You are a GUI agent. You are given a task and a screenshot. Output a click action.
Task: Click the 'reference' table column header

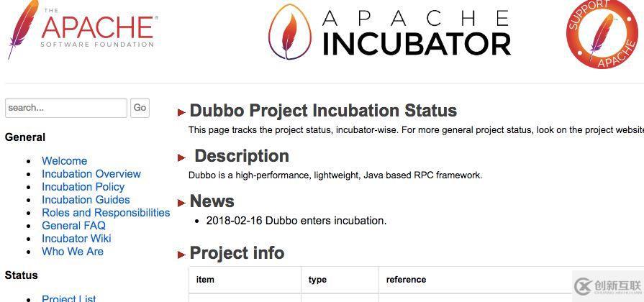(x=406, y=280)
